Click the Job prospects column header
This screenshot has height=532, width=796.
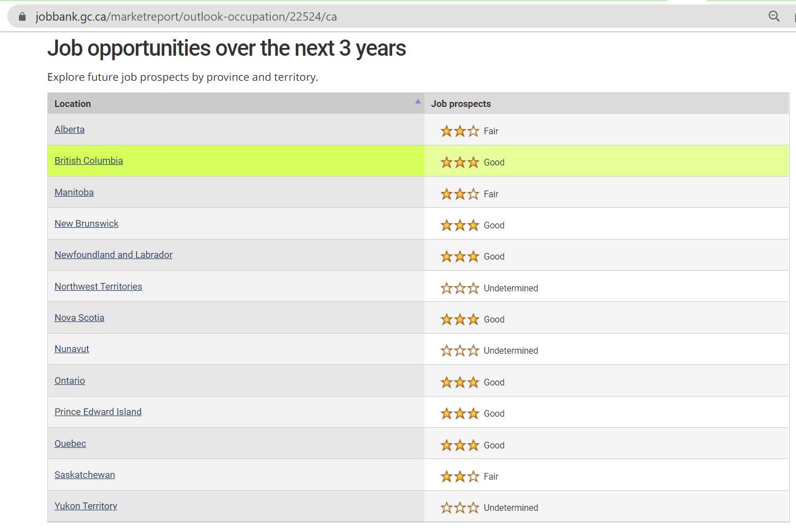tap(461, 104)
